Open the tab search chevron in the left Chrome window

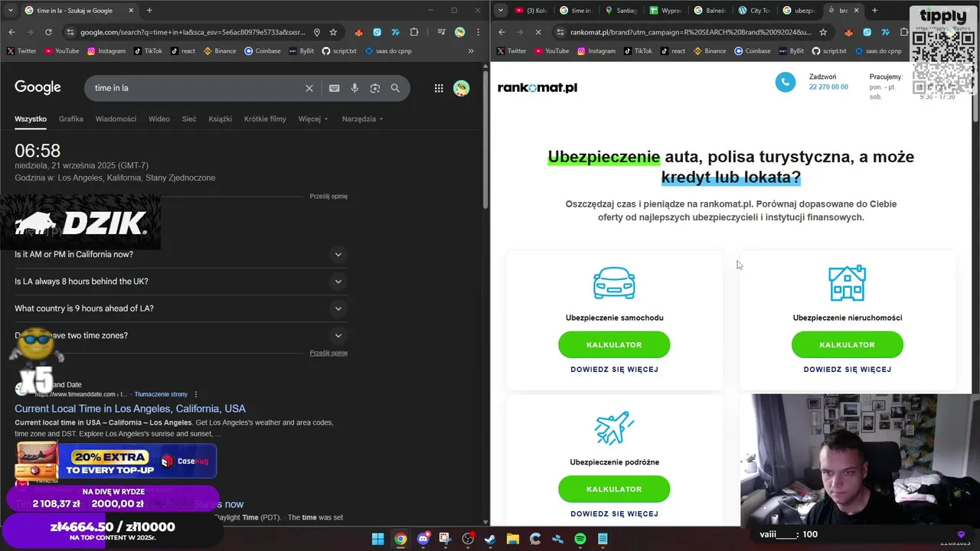tap(10, 10)
